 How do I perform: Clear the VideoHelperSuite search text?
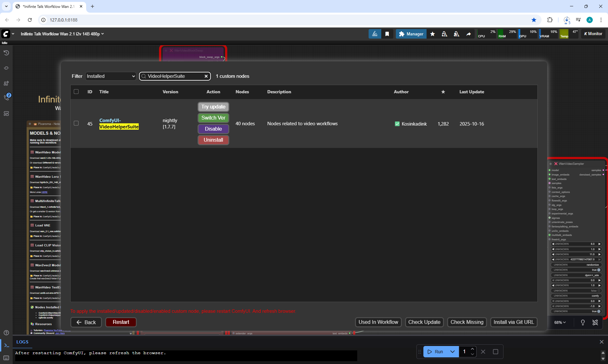pyautogui.click(x=206, y=76)
